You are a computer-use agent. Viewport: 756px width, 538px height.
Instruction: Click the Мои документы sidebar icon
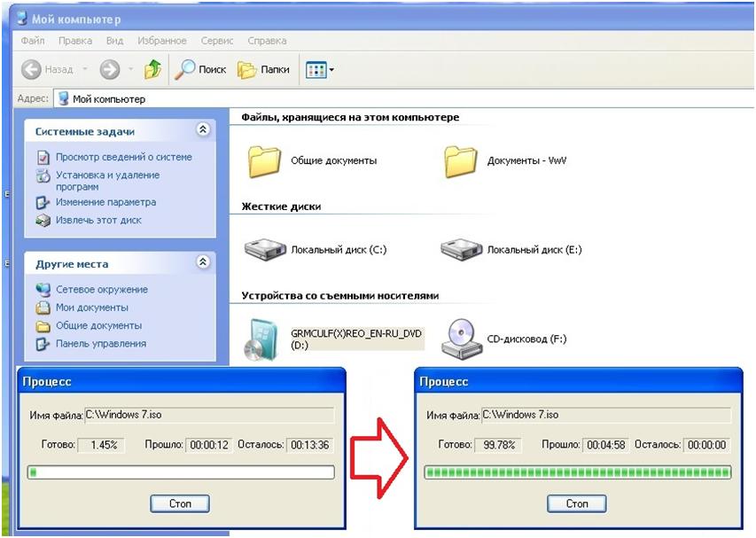(43, 308)
